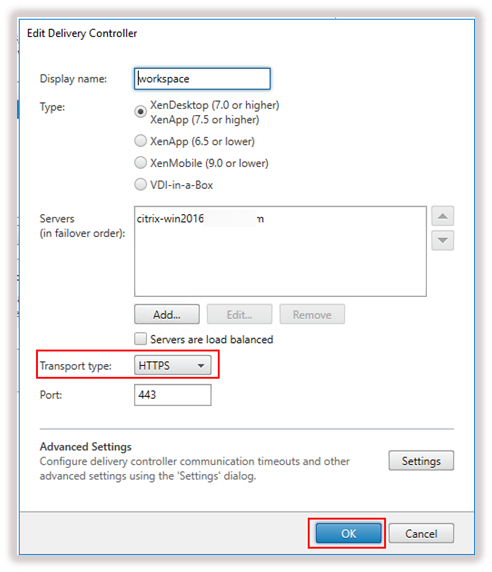
Task: Click the Port field showing 443
Action: (x=173, y=395)
